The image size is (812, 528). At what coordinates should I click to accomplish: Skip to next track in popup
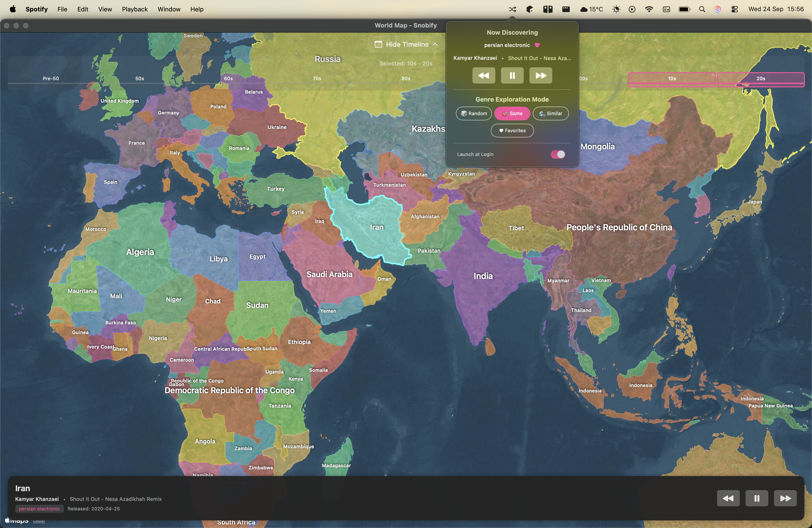(x=540, y=75)
